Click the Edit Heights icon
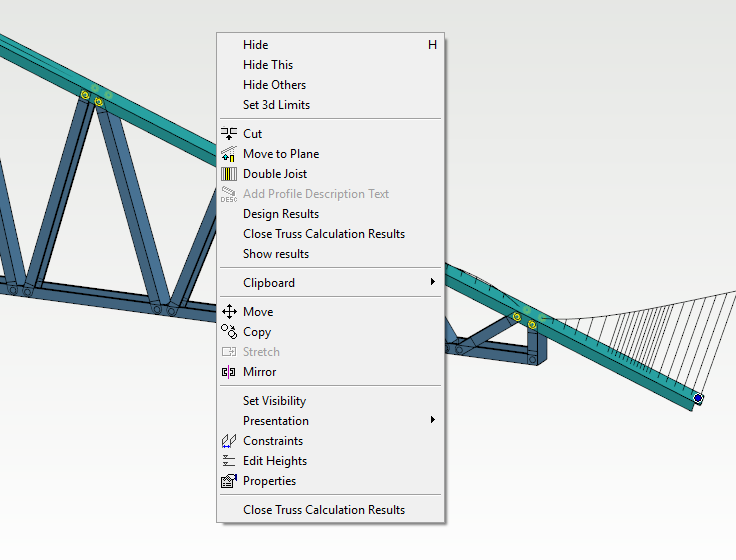Screen dimensions: 736x560 (229, 461)
